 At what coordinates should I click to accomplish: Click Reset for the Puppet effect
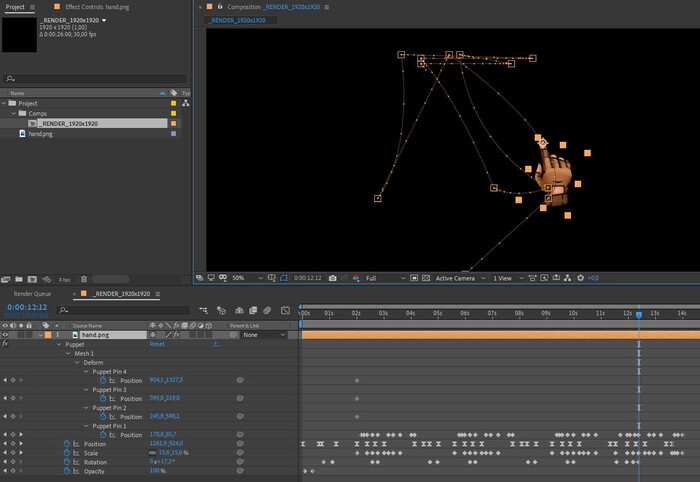[157, 344]
